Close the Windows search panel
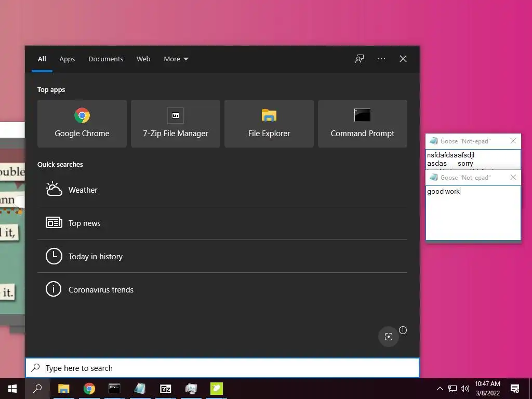This screenshot has width=532, height=399. coord(403,59)
